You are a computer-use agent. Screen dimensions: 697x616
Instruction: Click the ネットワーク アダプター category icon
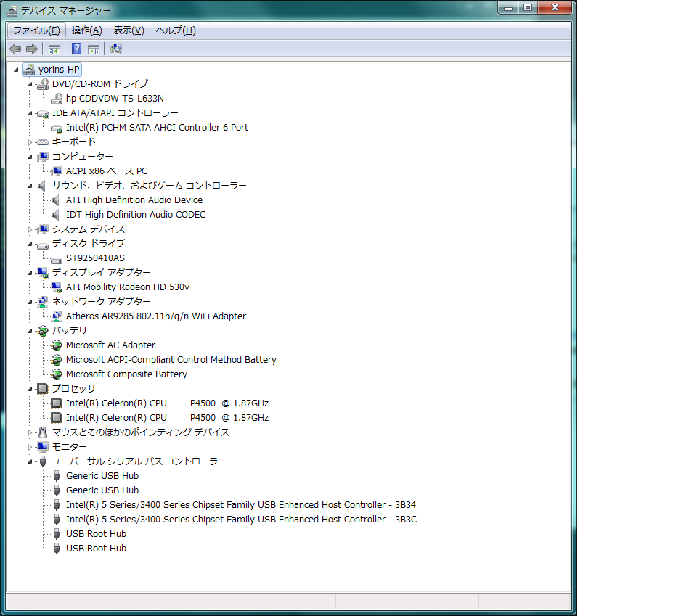pos(43,302)
